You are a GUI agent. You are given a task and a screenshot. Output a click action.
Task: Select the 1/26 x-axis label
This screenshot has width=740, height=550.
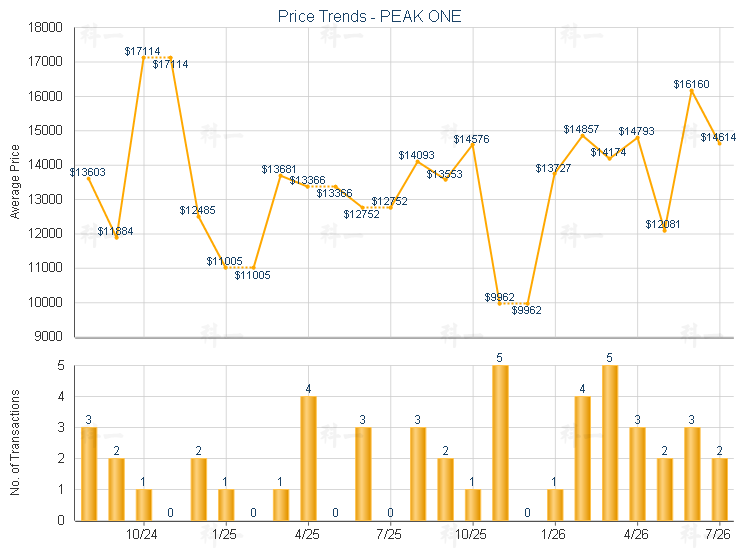553,534
